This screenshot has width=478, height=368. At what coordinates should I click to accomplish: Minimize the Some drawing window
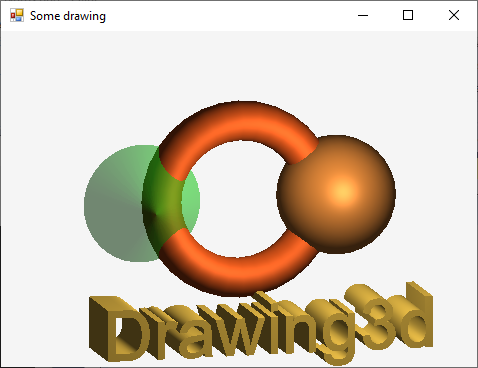click(363, 15)
